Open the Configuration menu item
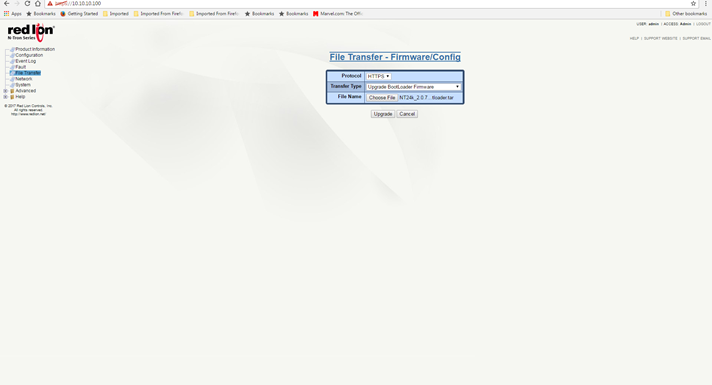712x385 pixels. coord(29,55)
